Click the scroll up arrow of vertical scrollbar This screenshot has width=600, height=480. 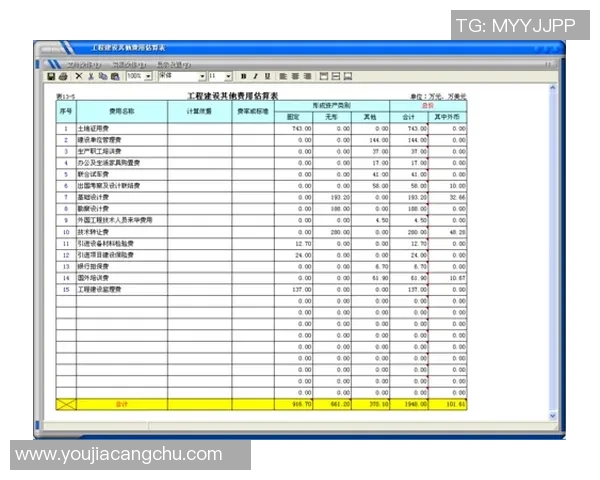[553, 88]
